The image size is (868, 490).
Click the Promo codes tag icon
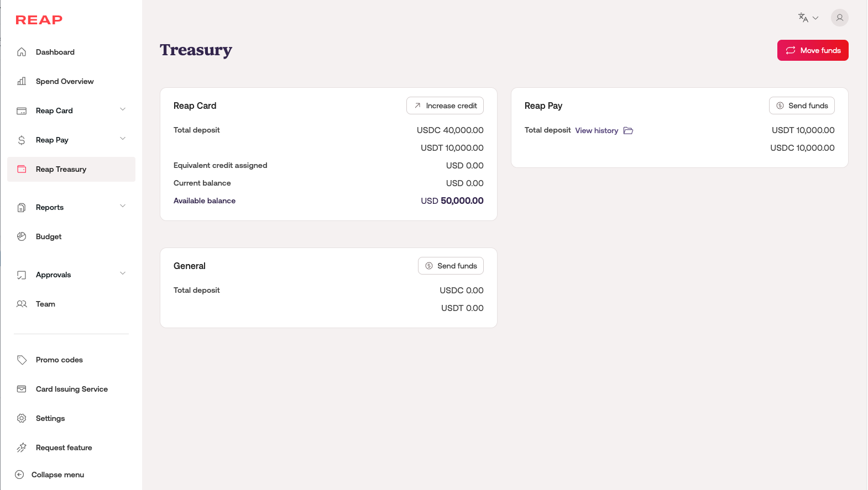click(x=22, y=360)
